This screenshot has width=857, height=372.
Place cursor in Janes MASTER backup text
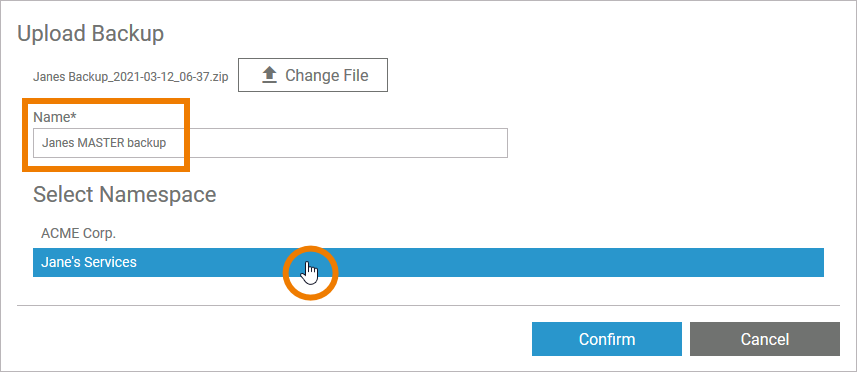[104, 143]
